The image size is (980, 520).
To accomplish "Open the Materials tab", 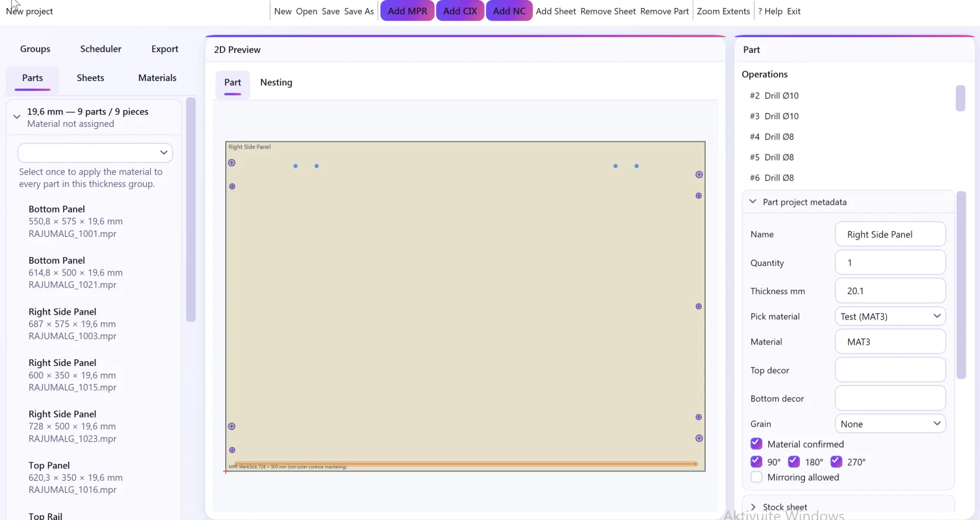I will click(157, 78).
